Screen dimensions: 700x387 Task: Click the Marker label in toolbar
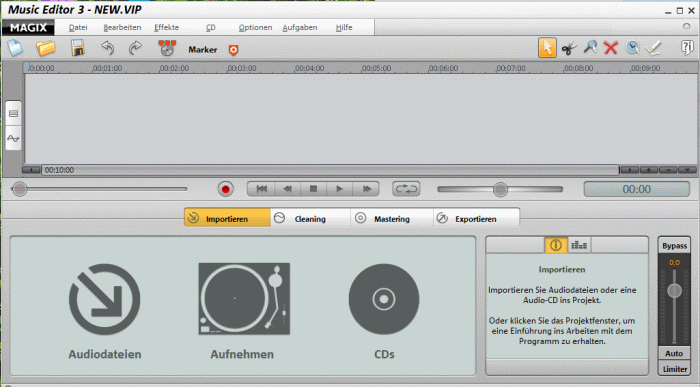click(x=203, y=50)
